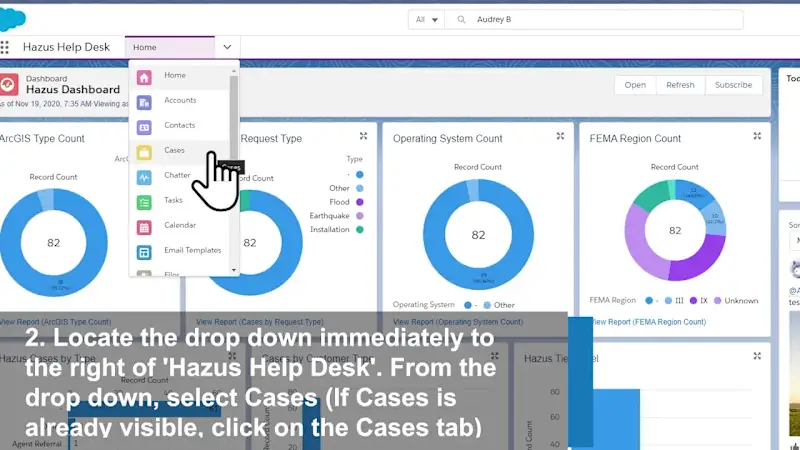Click the FEMA Region donut chart

675,230
